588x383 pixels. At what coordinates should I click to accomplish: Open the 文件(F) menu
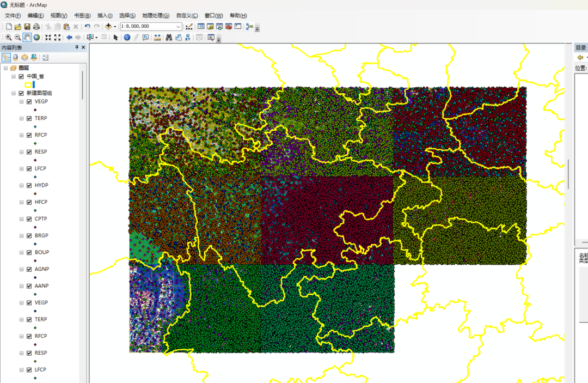click(13, 15)
